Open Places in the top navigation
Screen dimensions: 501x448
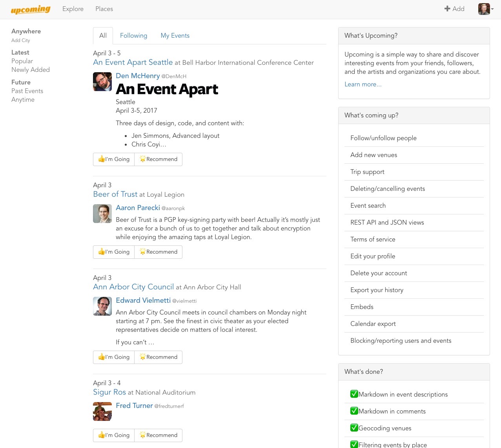(x=104, y=9)
